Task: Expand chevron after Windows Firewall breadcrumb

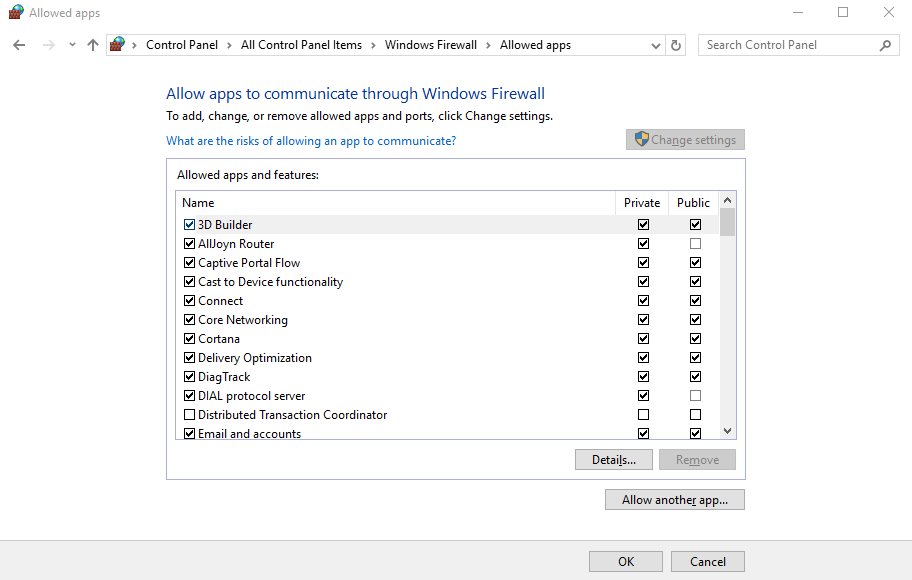Action: point(488,45)
